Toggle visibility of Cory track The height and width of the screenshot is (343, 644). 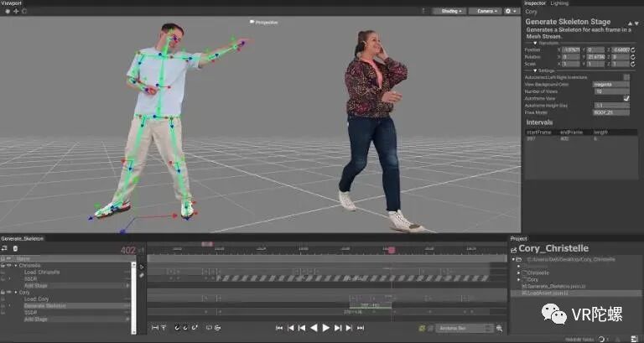pos(8,293)
